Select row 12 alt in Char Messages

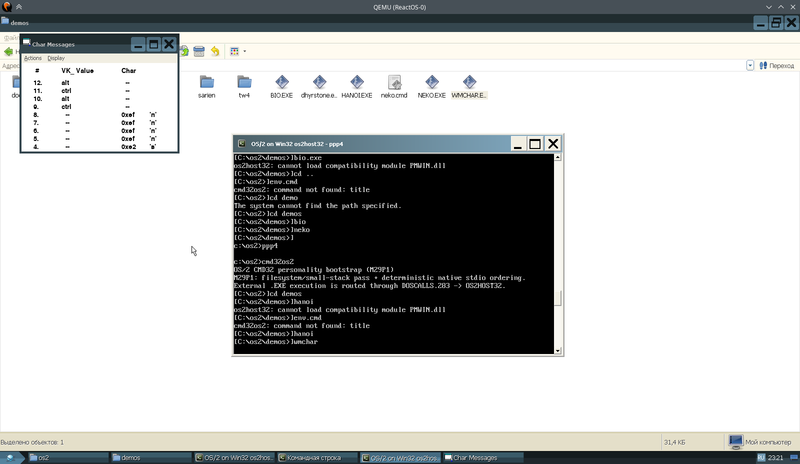(99, 83)
